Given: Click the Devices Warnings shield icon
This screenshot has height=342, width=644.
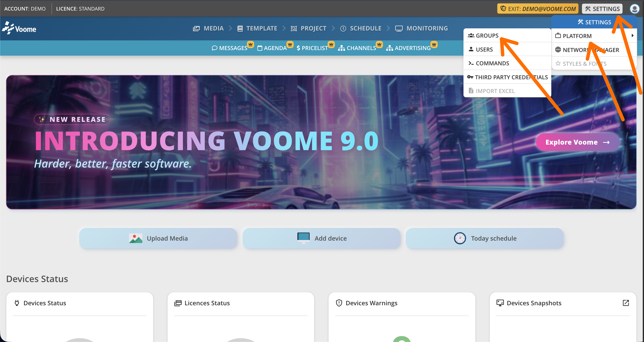Looking at the screenshot, I should (339, 303).
